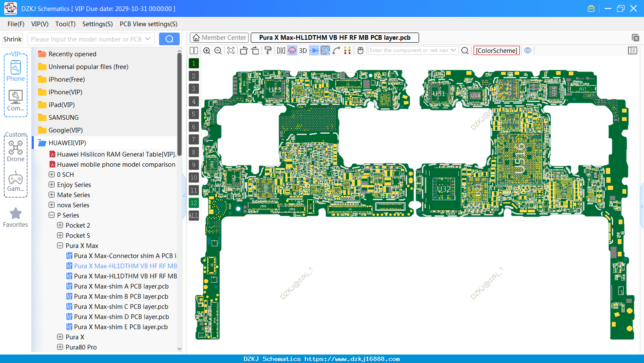Toggle the eye visibility icon
Screen dimensions: 644x363
528,50
